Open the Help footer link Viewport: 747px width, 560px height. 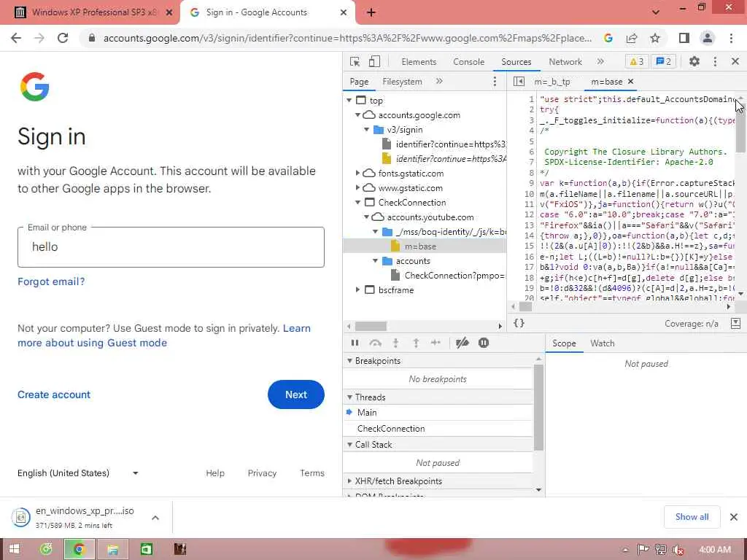(215, 473)
